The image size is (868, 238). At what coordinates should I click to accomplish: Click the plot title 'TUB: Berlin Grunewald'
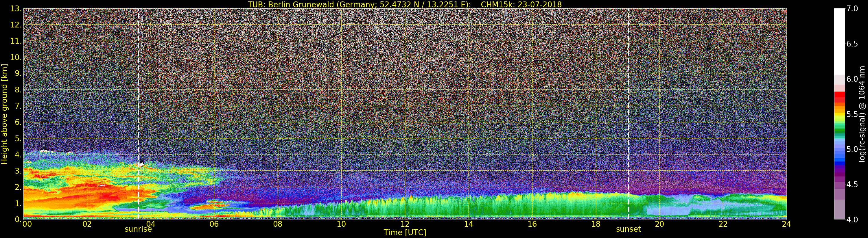291,4
